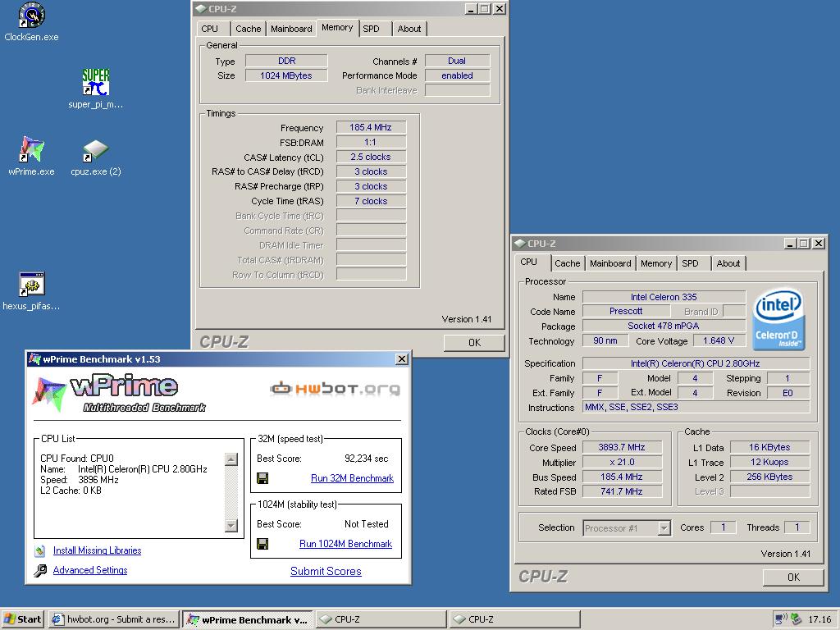
Task: Click CPU List scrollbar down arrow
Action: tap(231, 526)
